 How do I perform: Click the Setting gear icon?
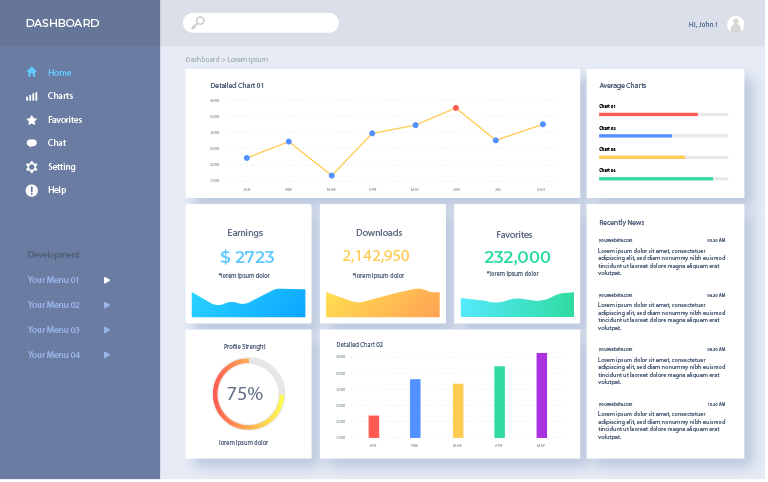[32, 167]
